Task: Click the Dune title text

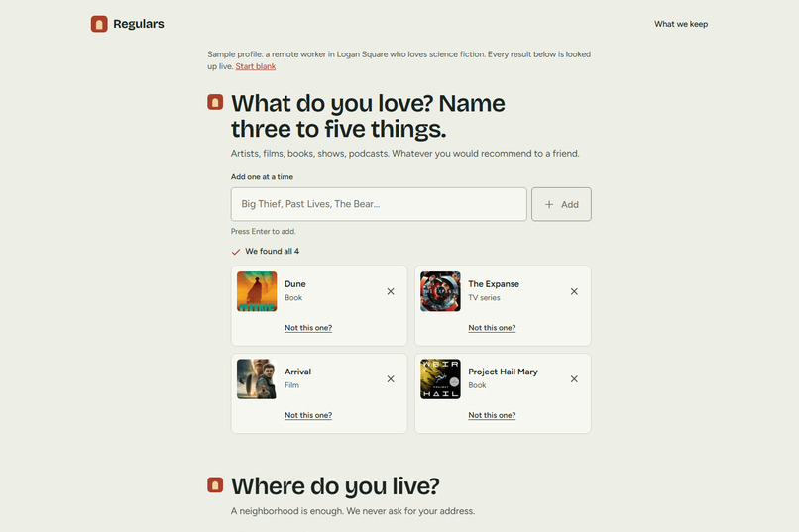Action: tap(295, 284)
